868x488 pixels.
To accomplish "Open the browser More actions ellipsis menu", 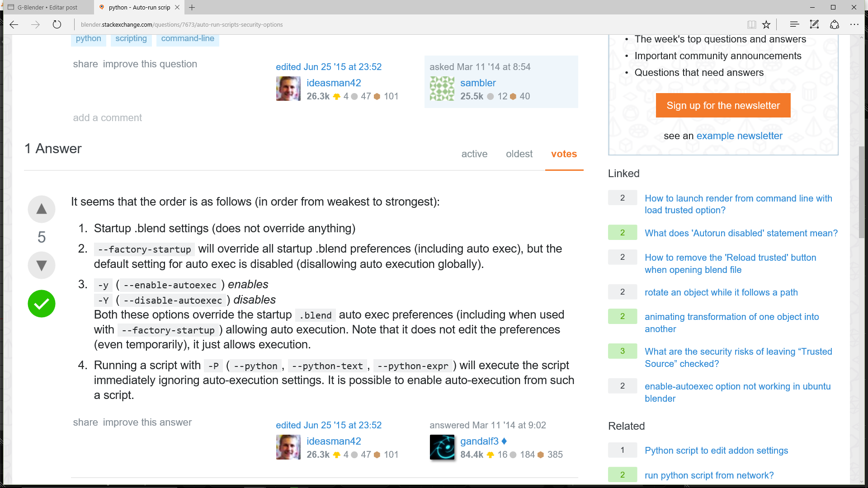I will click(854, 24).
